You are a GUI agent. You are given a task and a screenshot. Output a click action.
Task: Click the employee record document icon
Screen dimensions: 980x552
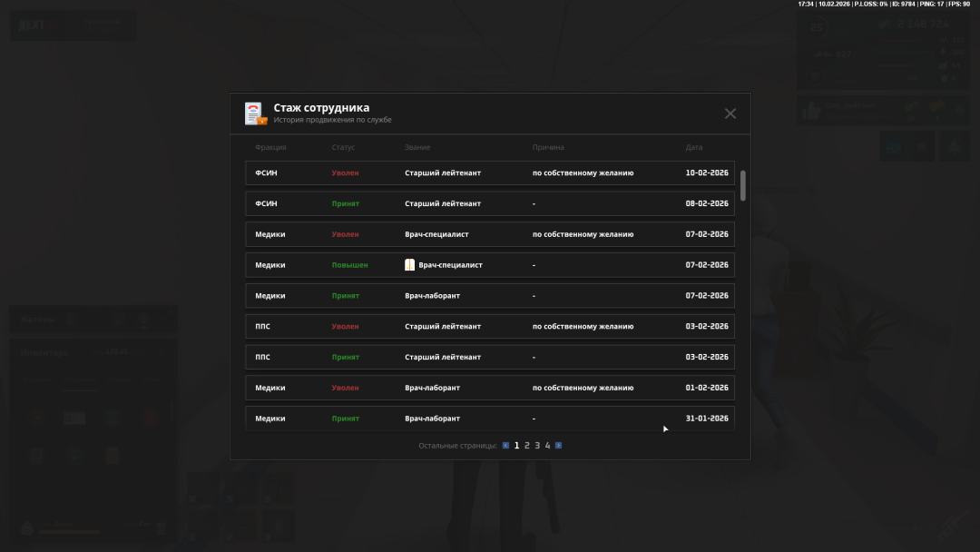[x=254, y=113]
